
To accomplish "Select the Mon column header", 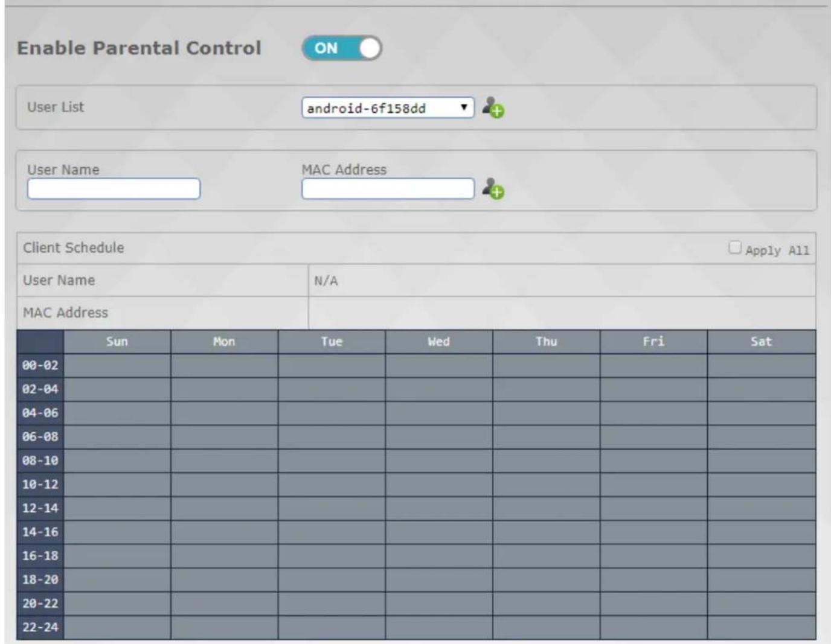I will click(x=224, y=342).
